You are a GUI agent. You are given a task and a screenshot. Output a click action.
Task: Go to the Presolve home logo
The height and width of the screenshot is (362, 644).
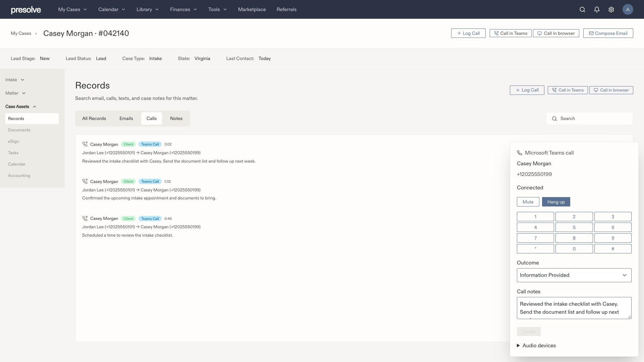(x=26, y=10)
